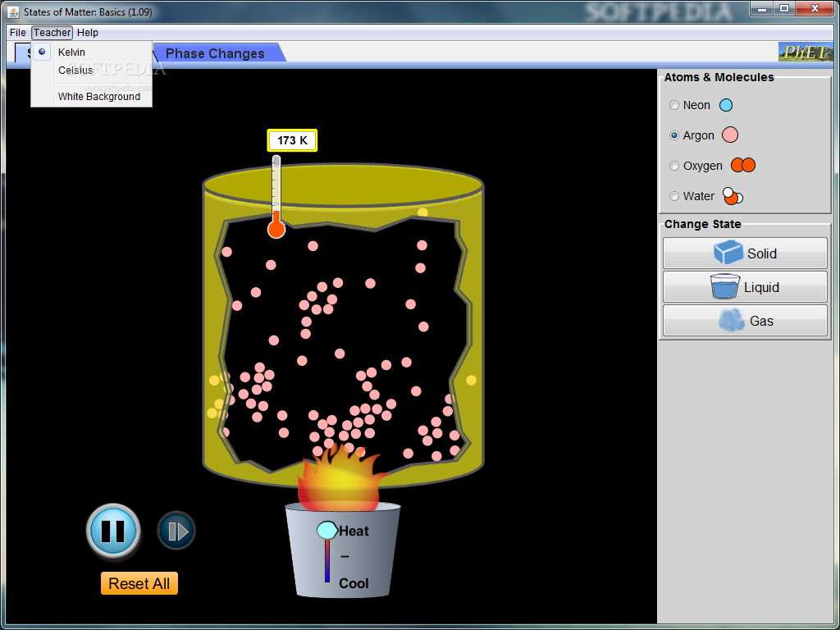Click the Heat label on the bucket

coord(354,531)
